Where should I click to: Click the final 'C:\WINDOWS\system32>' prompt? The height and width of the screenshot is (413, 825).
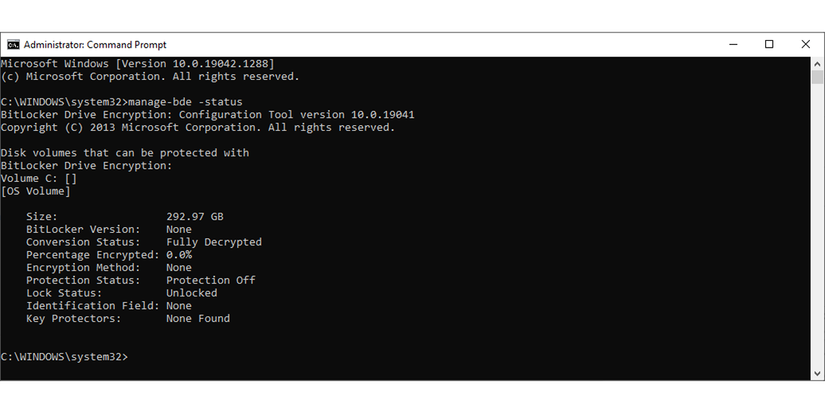pos(65,357)
